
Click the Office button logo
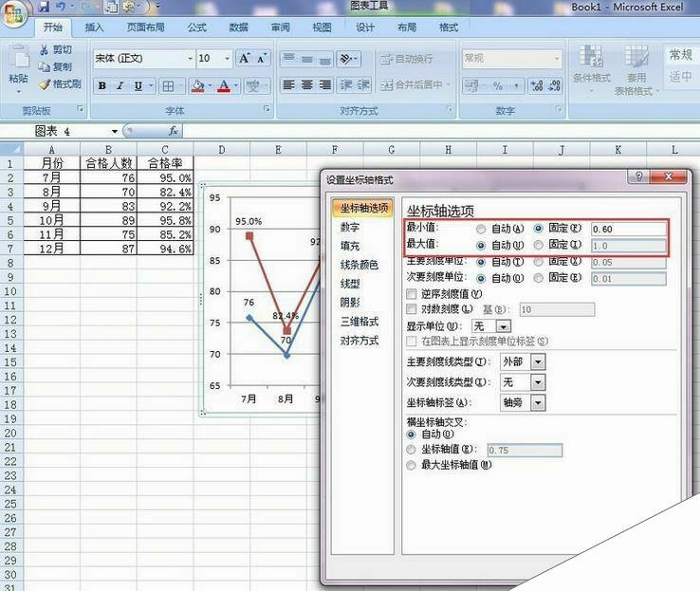13,15
